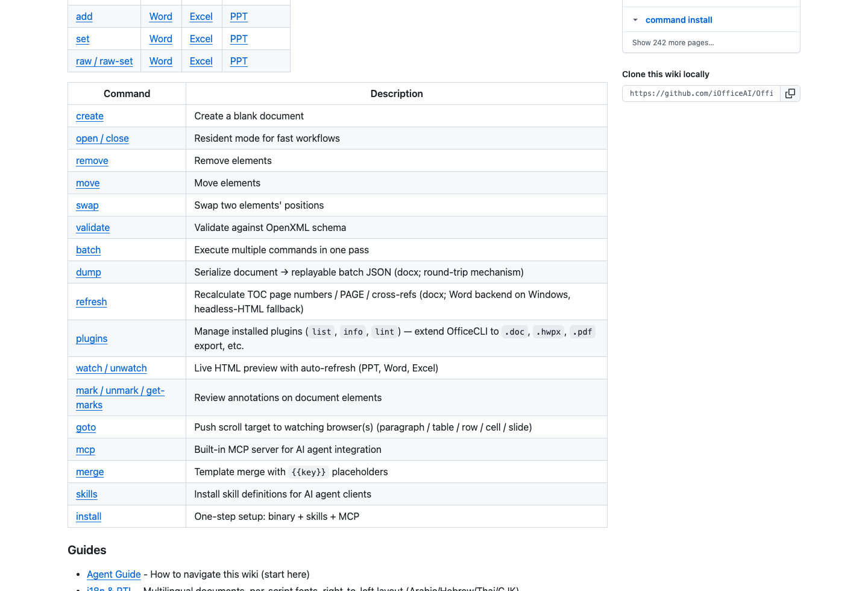
Task: Click the Description column header
Action: click(x=397, y=94)
